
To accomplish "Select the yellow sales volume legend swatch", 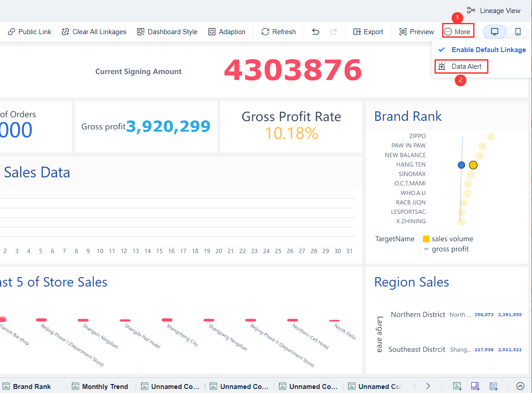I will (x=425, y=238).
